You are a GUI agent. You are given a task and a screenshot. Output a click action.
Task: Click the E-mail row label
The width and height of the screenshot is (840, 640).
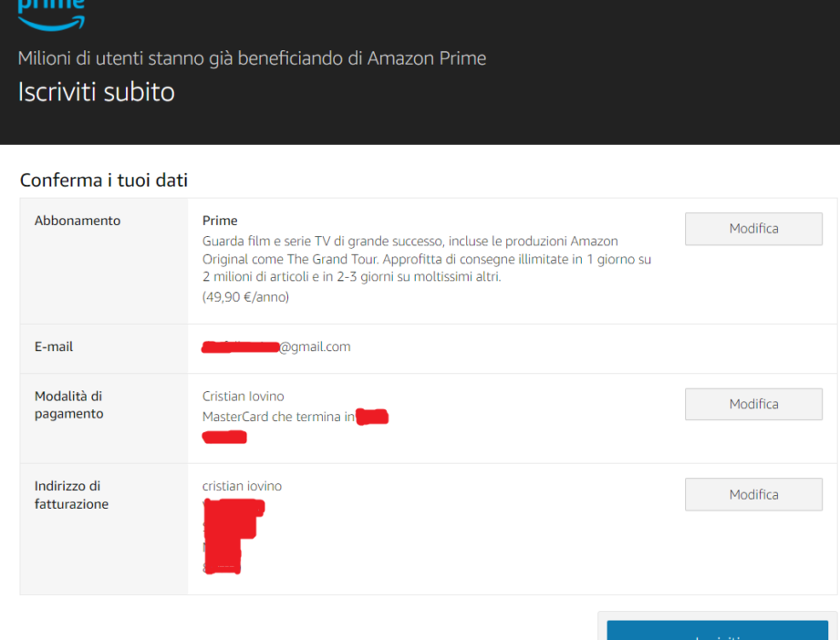[54, 346]
